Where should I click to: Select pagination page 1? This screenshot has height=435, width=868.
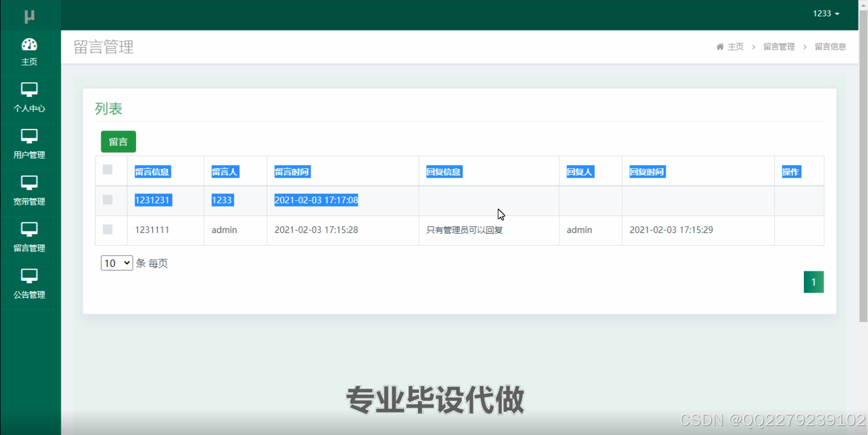(x=813, y=281)
